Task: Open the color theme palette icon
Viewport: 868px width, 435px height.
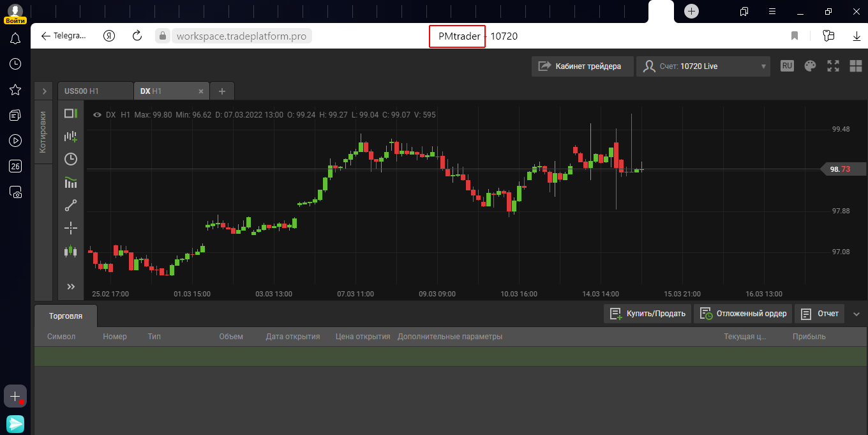Action: 810,66
